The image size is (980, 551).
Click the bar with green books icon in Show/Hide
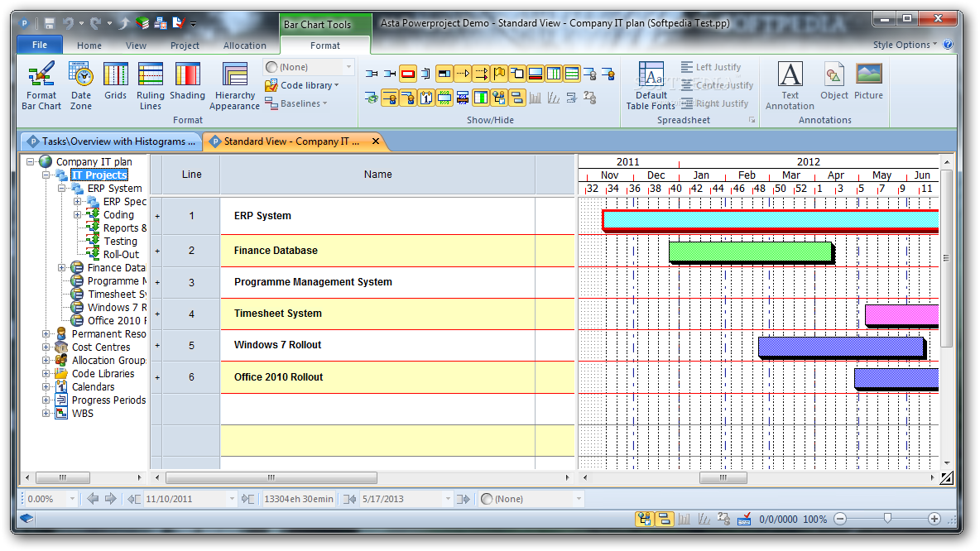(372, 98)
